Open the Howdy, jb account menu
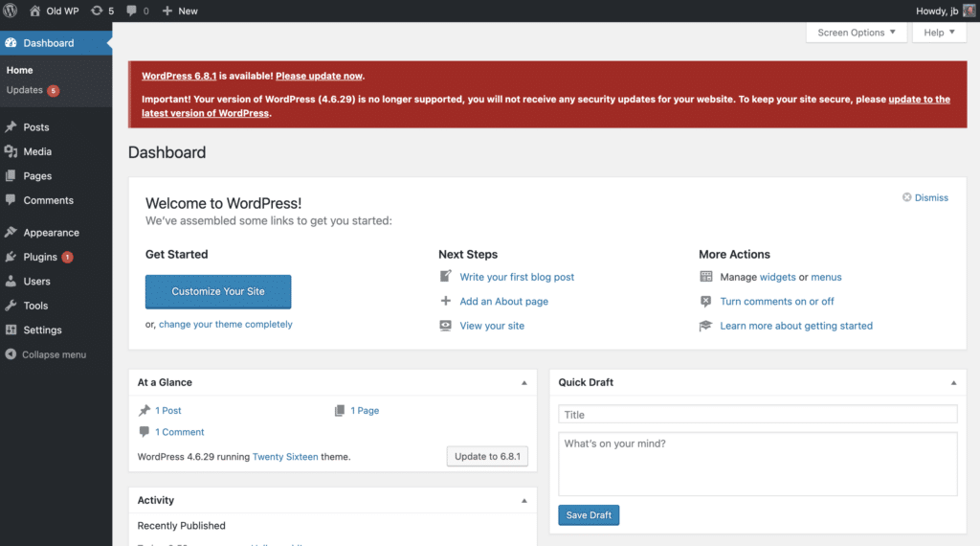 945,11
